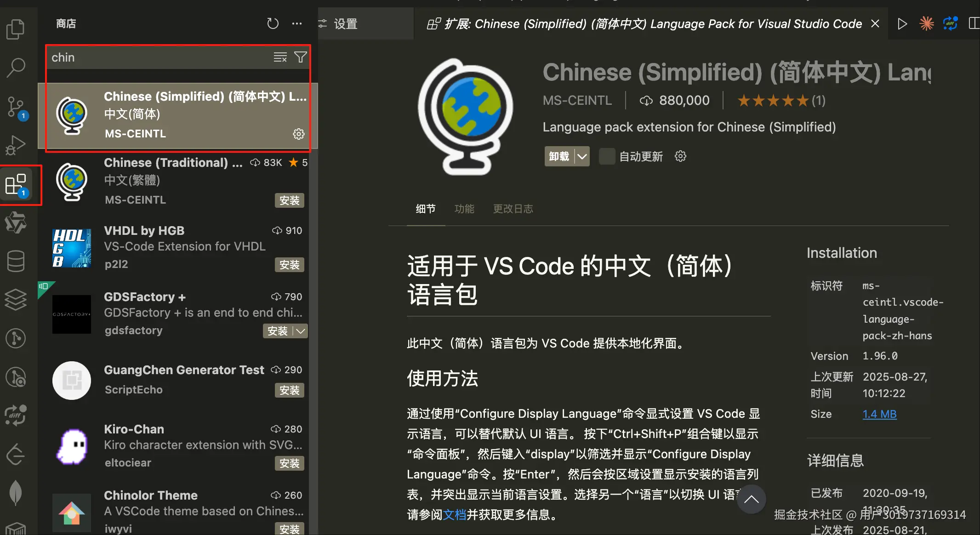Open the Source Control view
980x535 pixels.
(x=16, y=107)
